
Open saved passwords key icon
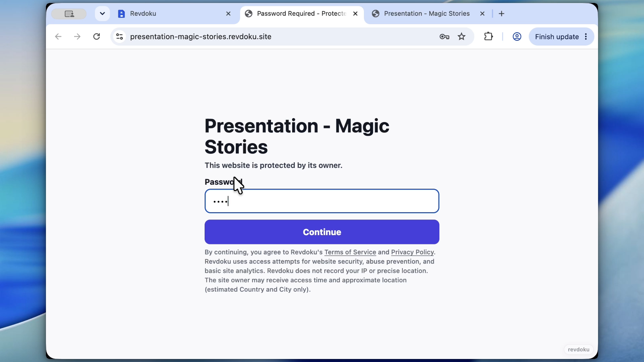444,37
